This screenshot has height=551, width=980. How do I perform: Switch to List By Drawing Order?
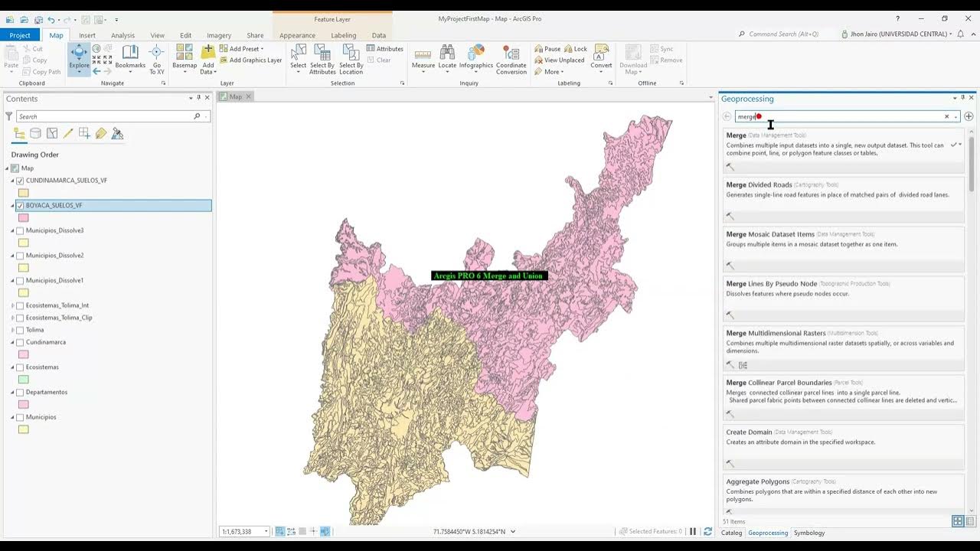[x=20, y=133]
